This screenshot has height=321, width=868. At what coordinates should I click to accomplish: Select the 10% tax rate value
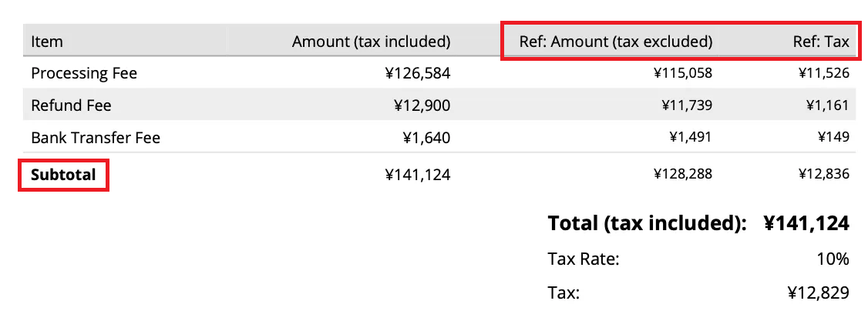(x=833, y=259)
